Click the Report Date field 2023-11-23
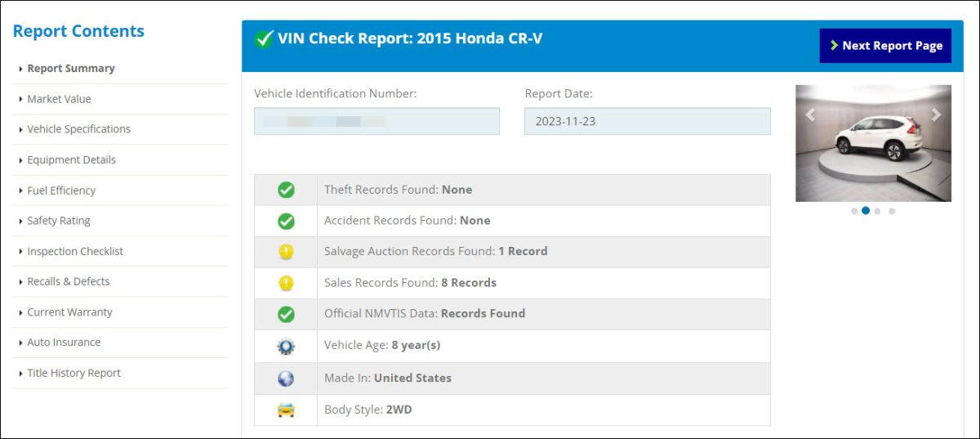Image resolution: width=980 pixels, height=439 pixels. (648, 121)
